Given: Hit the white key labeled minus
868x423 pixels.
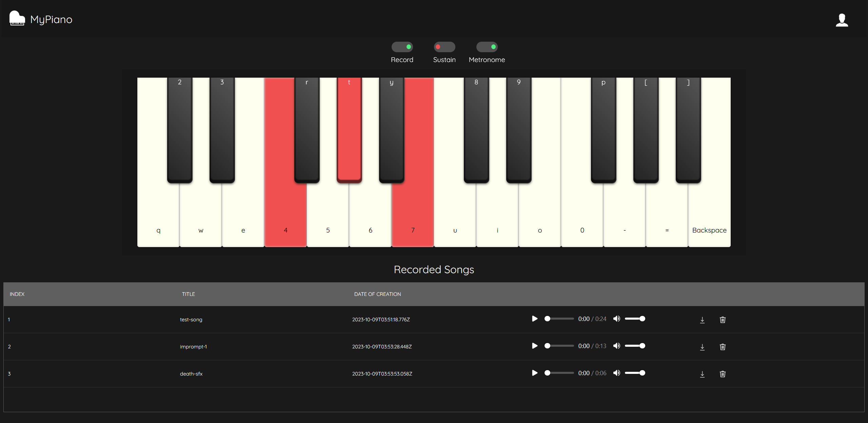Looking at the screenshot, I should coord(625,214).
